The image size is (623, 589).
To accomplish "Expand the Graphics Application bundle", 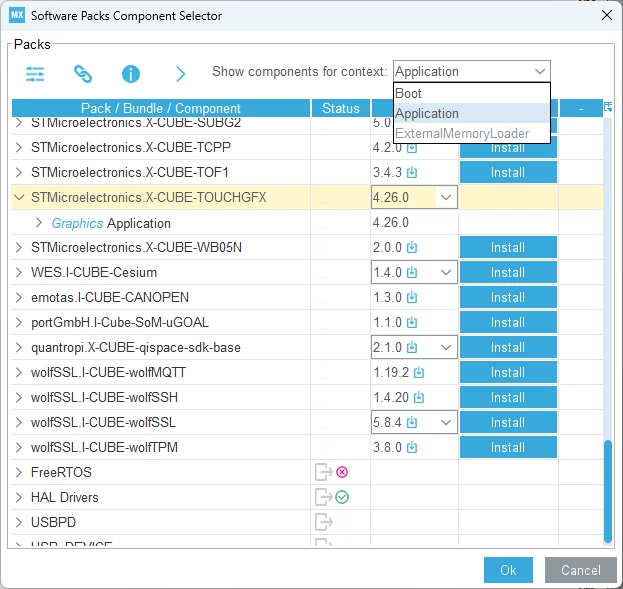I will [x=39, y=223].
